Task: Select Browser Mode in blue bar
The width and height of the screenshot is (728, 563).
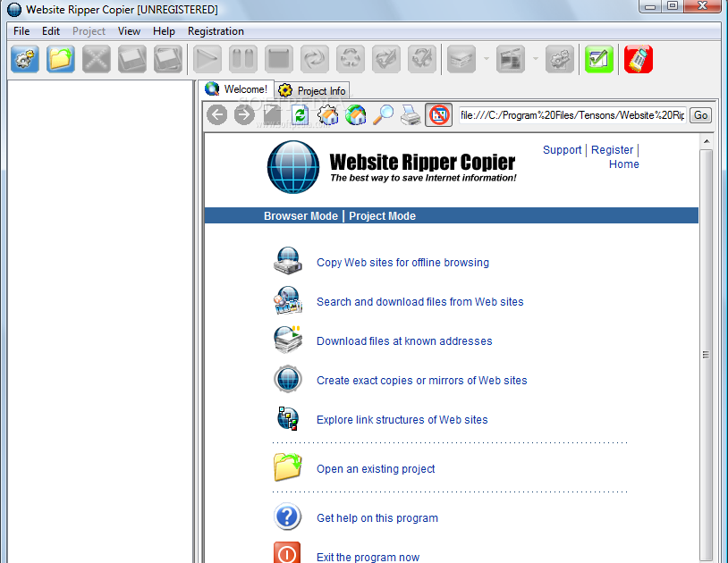Action: [301, 216]
